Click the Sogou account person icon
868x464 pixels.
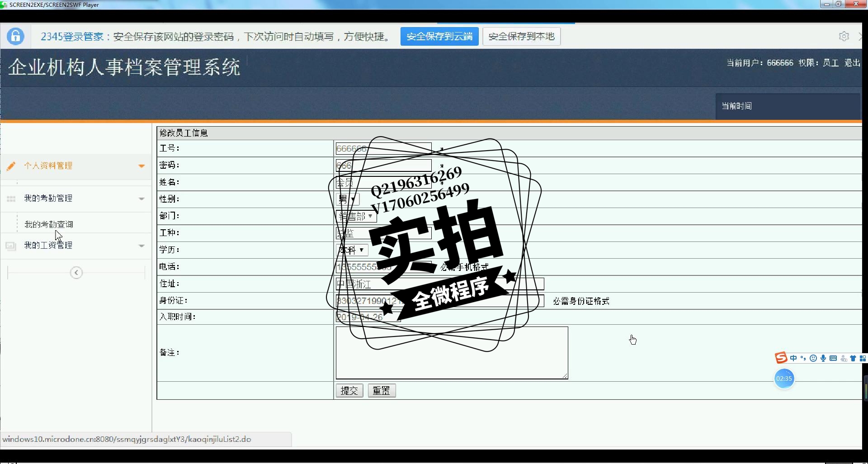click(843, 359)
